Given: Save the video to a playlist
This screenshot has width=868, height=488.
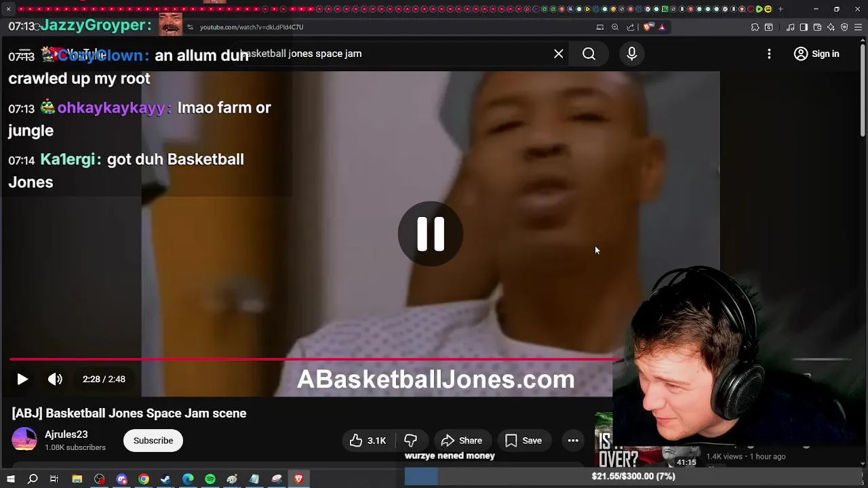Looking at the screenshot, I should click(523, 441).
